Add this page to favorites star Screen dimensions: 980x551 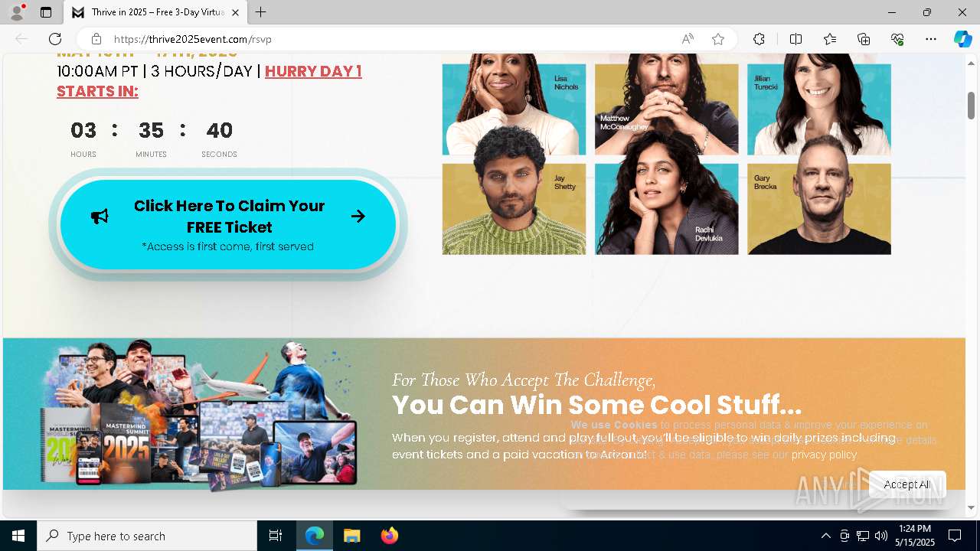(x=718, y=39)
